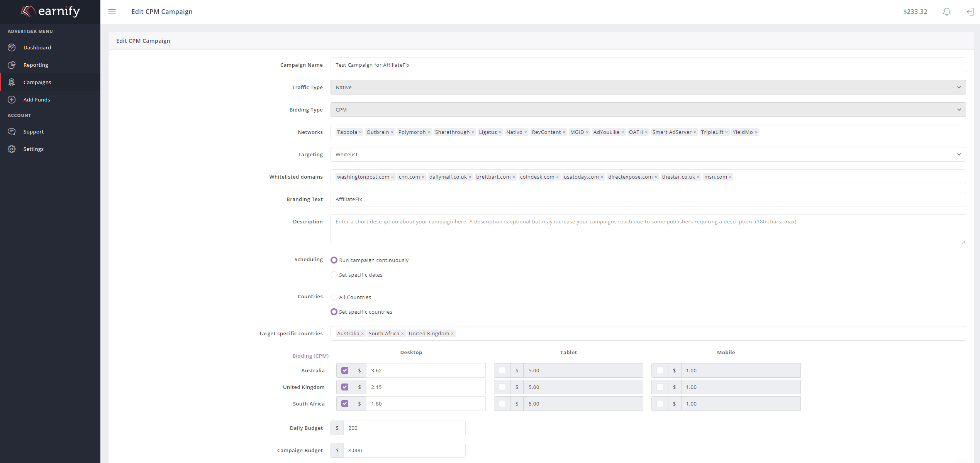Select Run campaign continuously
Image resolution: width=980 pixels, height=463 pixels.
(x=334, y=260)
